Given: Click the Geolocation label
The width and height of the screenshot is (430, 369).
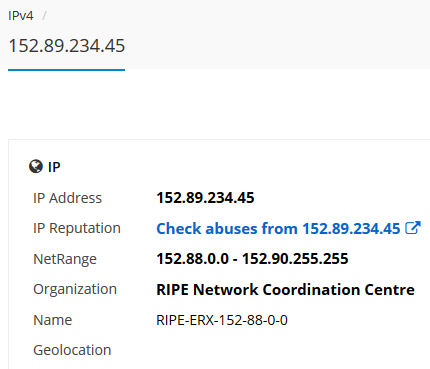Looking at the screenshot, I should 72,350.
